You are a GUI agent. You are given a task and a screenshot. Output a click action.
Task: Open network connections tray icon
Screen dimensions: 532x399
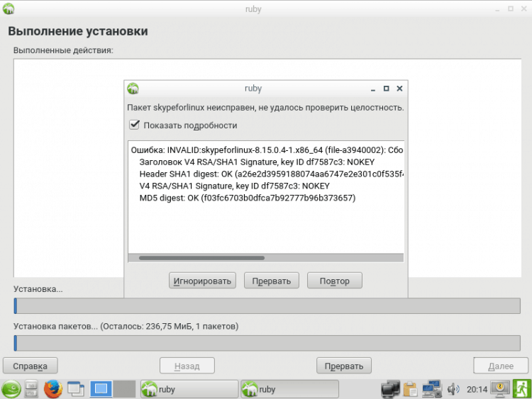point(430,389)
